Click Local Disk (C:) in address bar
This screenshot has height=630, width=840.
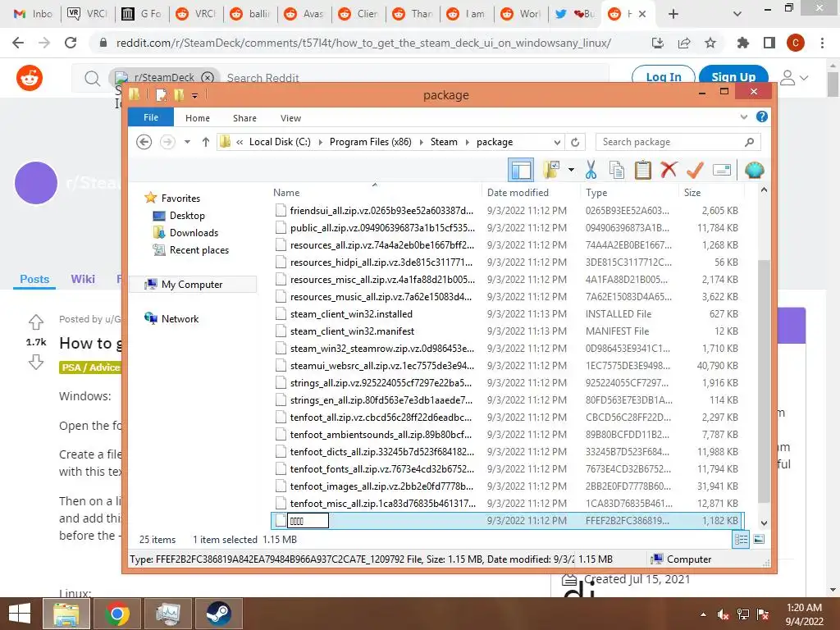click(x=280, y=142)
